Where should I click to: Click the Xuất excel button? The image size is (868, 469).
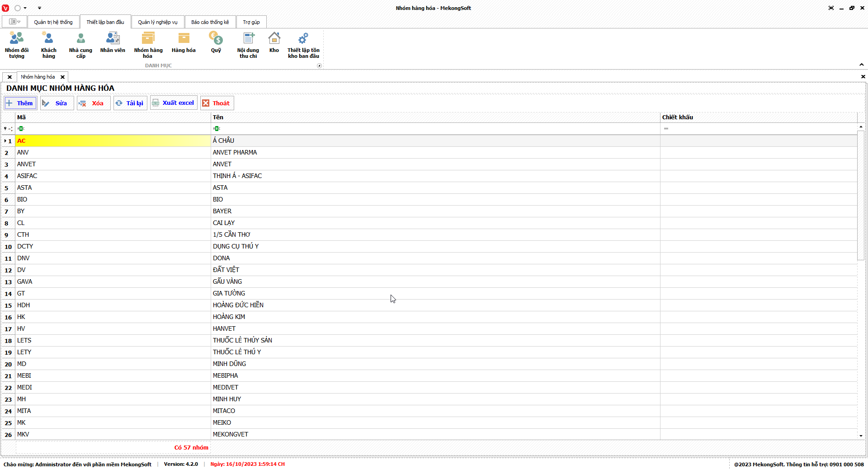pyautogui.click(x=174, y=103)
